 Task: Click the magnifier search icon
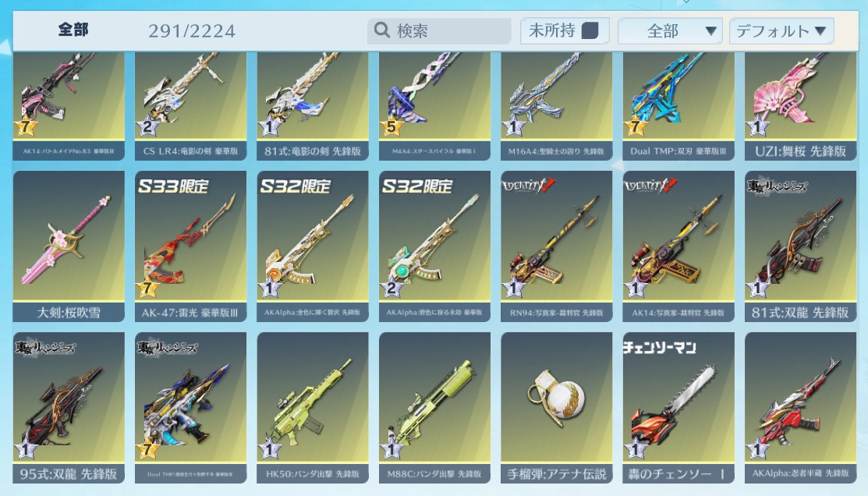pos(382,30)
